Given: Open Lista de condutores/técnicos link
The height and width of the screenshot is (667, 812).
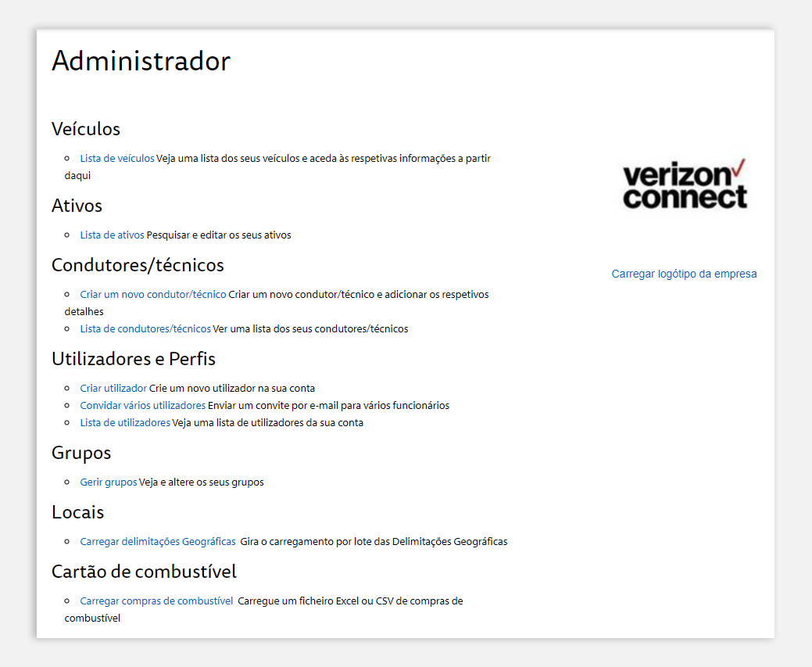Looking at the screenshot, I should [145, 329].
